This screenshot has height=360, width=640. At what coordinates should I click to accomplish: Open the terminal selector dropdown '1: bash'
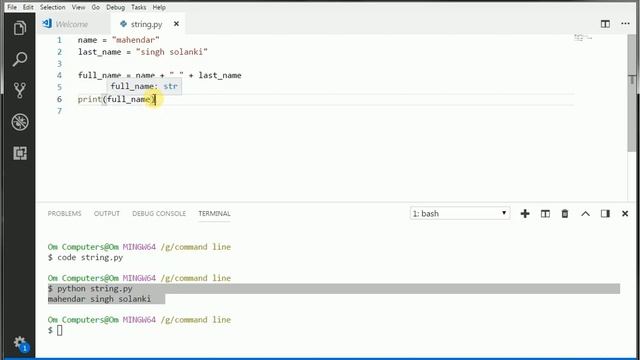(460, 213)
